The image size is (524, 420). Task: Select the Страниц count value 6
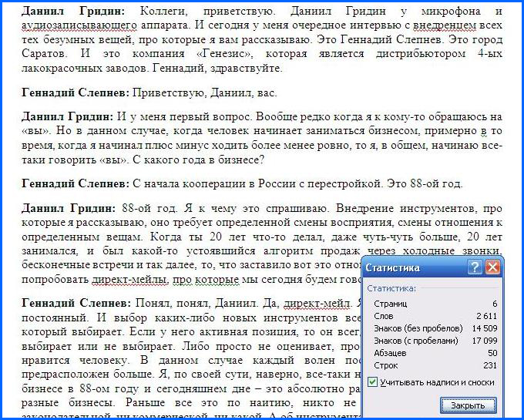tap(495, 304)
